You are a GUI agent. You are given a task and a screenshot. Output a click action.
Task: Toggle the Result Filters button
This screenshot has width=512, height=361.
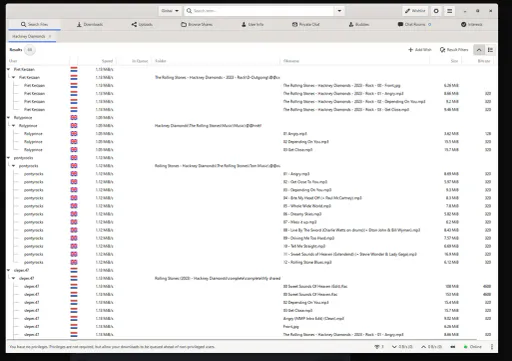pos(454,50)
